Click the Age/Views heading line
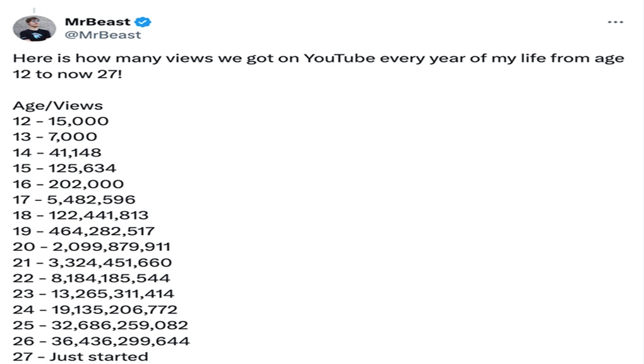This screenshot has width=644, height=364. click(57, 106)
